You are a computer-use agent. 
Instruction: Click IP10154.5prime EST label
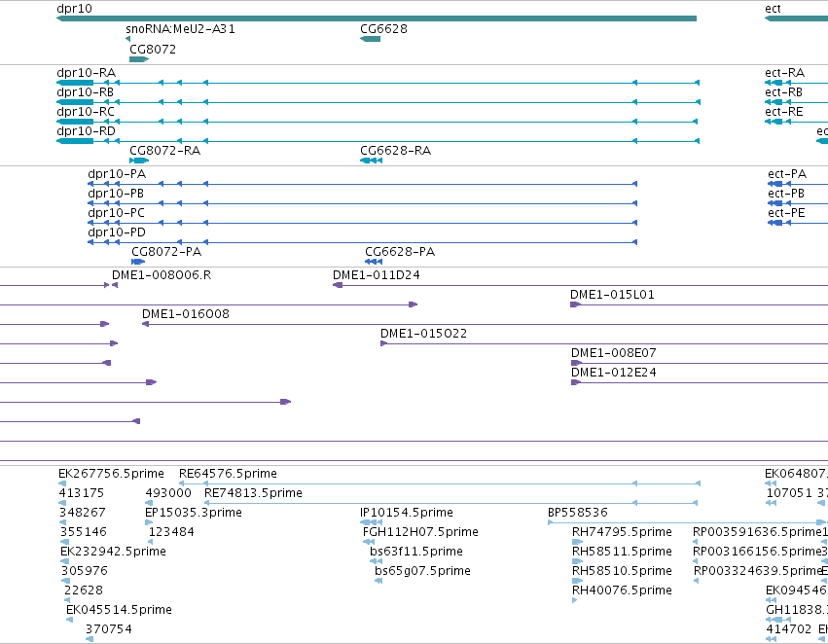407,513
